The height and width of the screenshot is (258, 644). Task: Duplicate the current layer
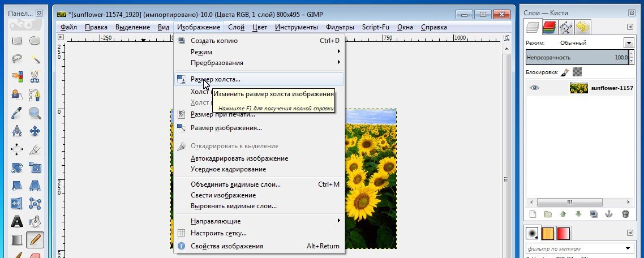coord(594,214)
